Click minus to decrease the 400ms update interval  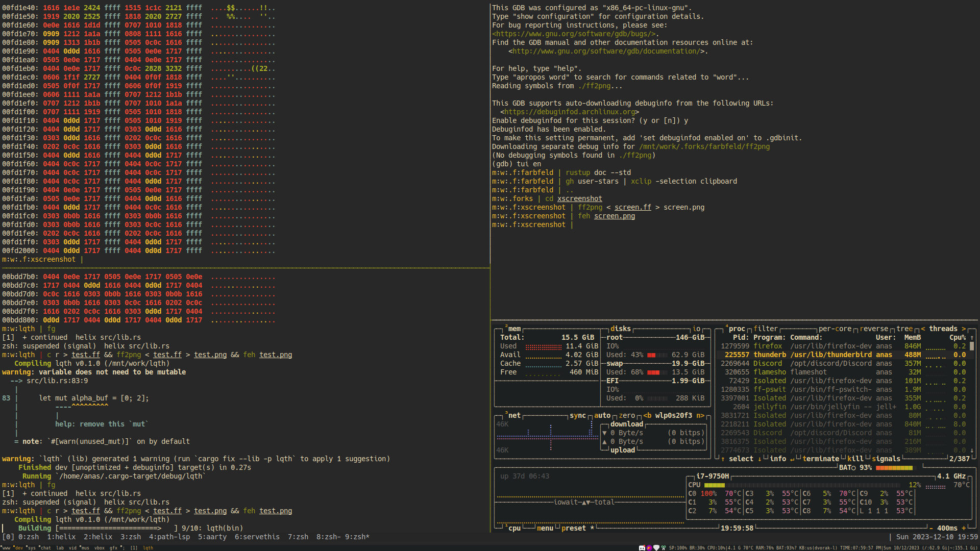point(931,529)
